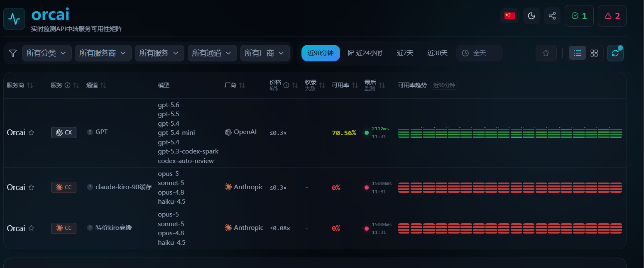Viewport: 644px width, 268px height.
Task: Click the green status dot beside 2112ms
Action: [x=367, y=133]
